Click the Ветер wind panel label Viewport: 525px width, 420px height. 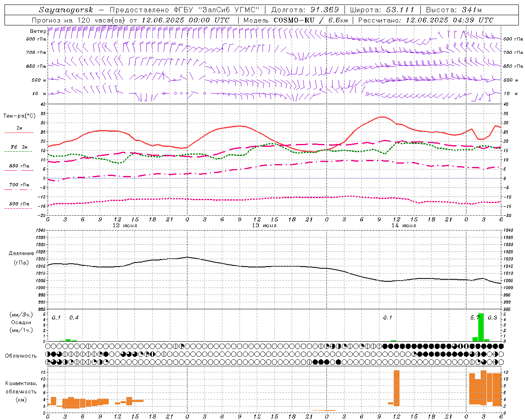38,31
